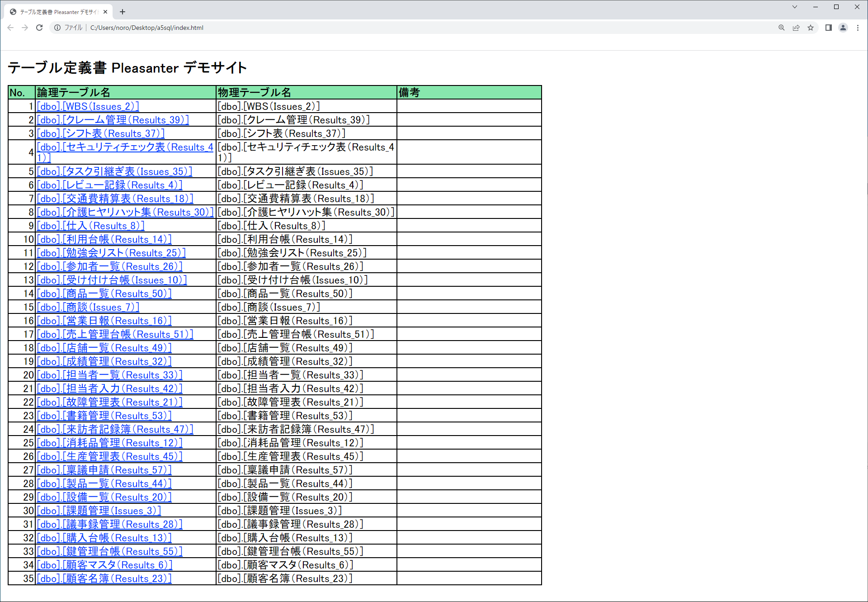Open the zoom magnifier icon
This screenshot has height=602, width=868.
(x=781, y=28)
